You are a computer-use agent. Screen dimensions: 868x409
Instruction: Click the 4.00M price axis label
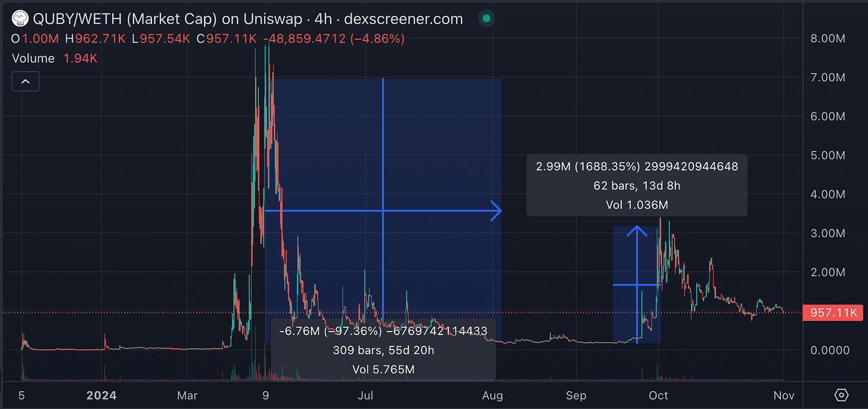(x=827, y=194)
